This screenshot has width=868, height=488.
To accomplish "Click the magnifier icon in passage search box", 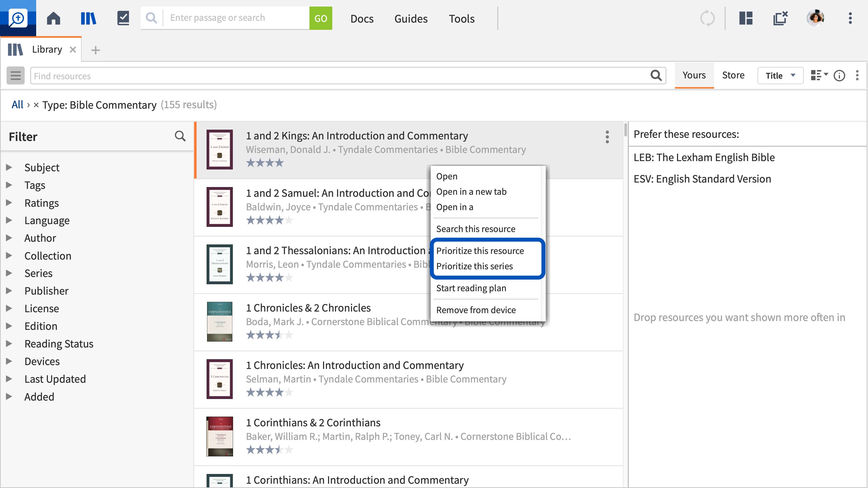I will point(152,18).
